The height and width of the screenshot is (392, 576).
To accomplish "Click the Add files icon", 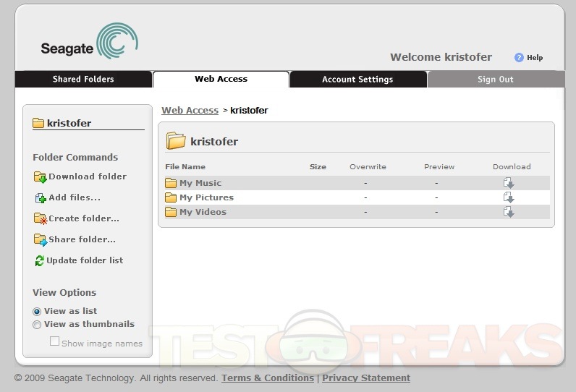I will click(40, 198).
